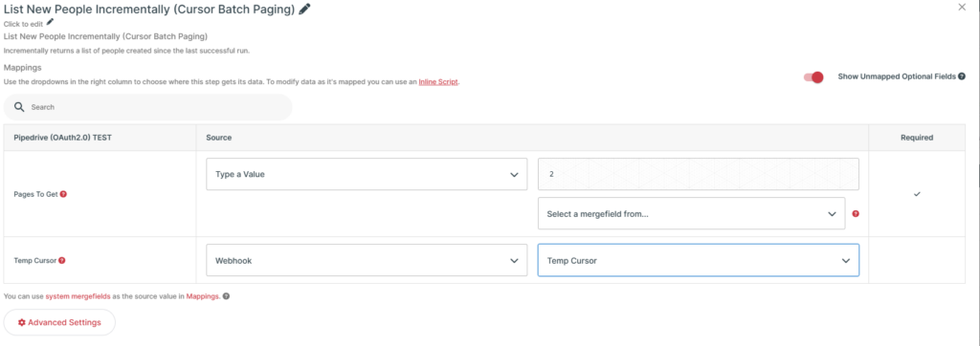Open the Webhook source dropdown

point(367,260)
